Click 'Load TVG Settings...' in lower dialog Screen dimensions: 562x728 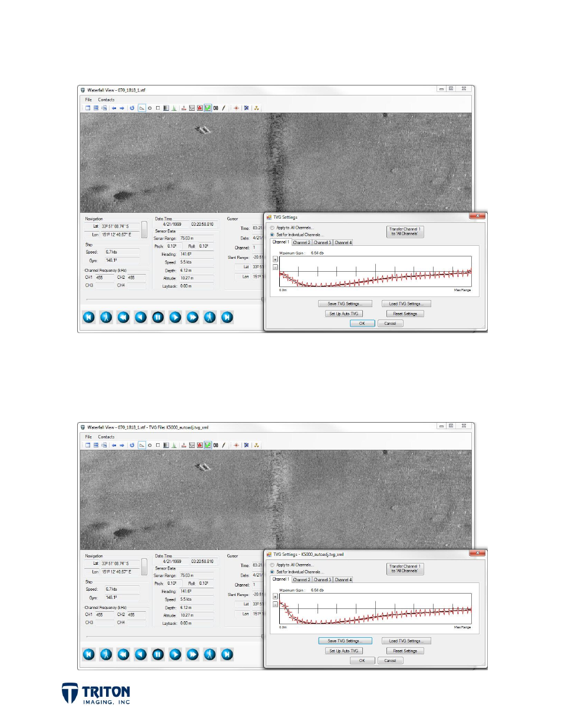point(406,641)
